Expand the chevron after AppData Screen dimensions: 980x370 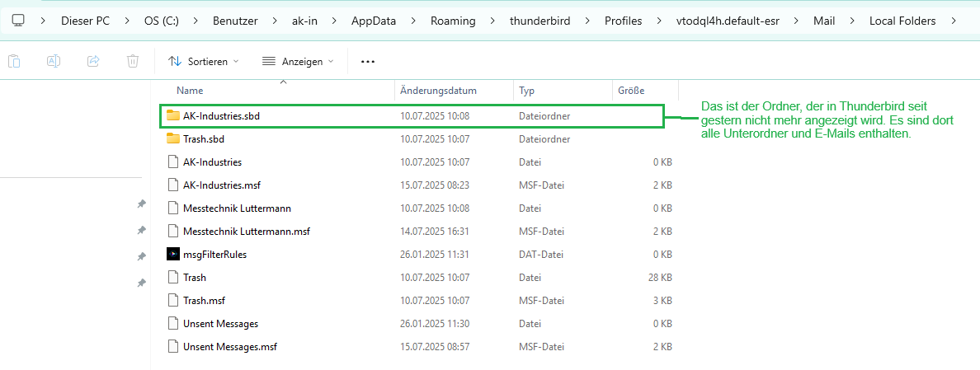tap(413, 21)
